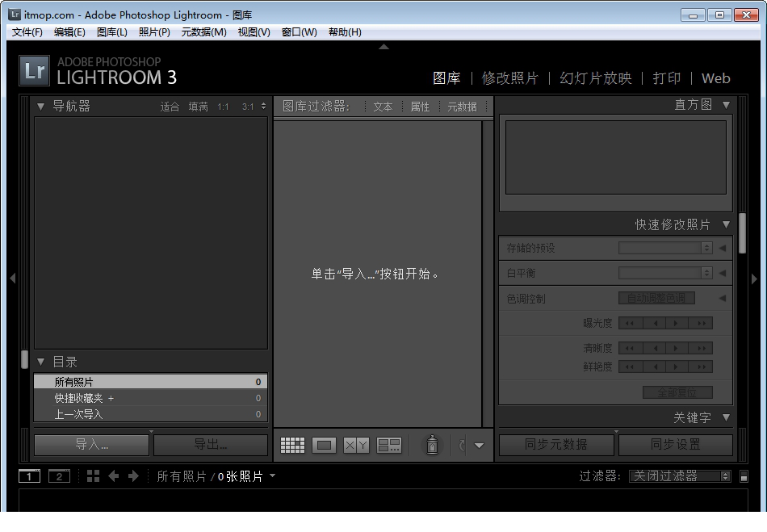Viewport: 767px width, 532px height.
Task: Switch to the 幻灯片放映 Slideshow module
Action: pos(595,78)
